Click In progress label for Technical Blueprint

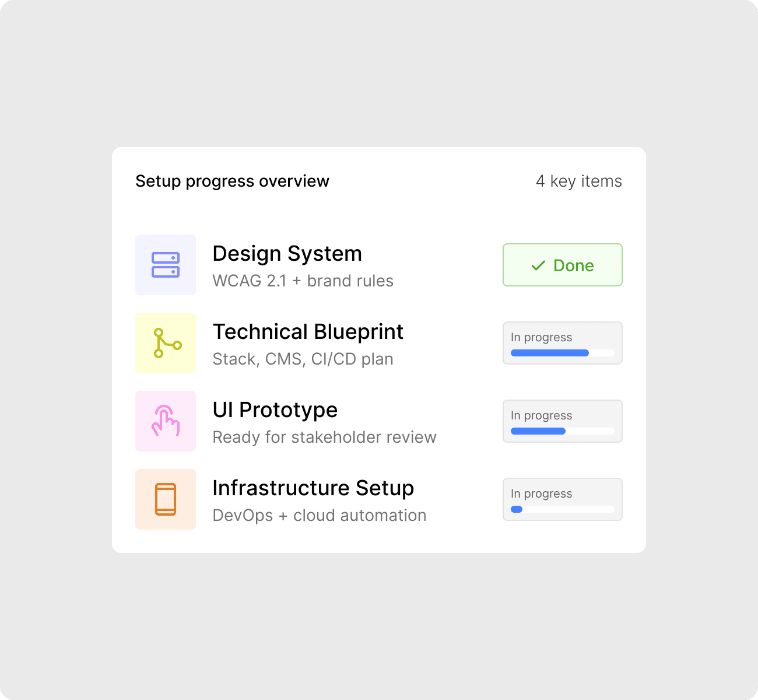tap(541, 337)
